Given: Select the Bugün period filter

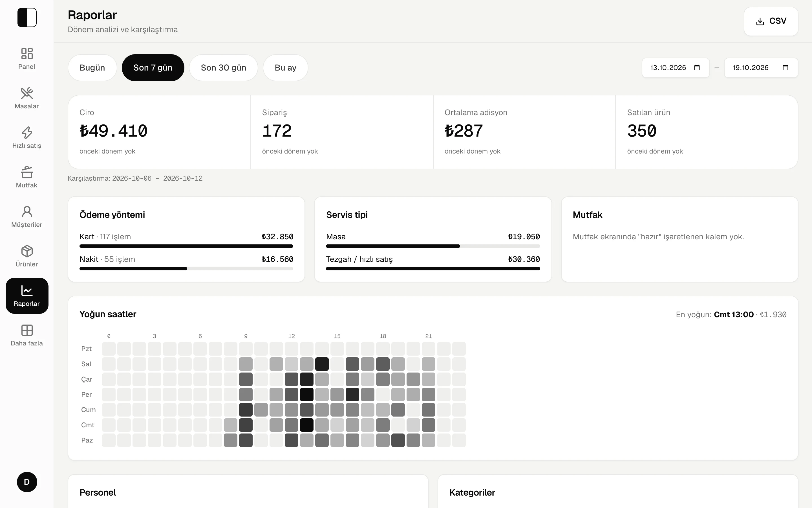Looking at the screenshot, I should point(92,67).
